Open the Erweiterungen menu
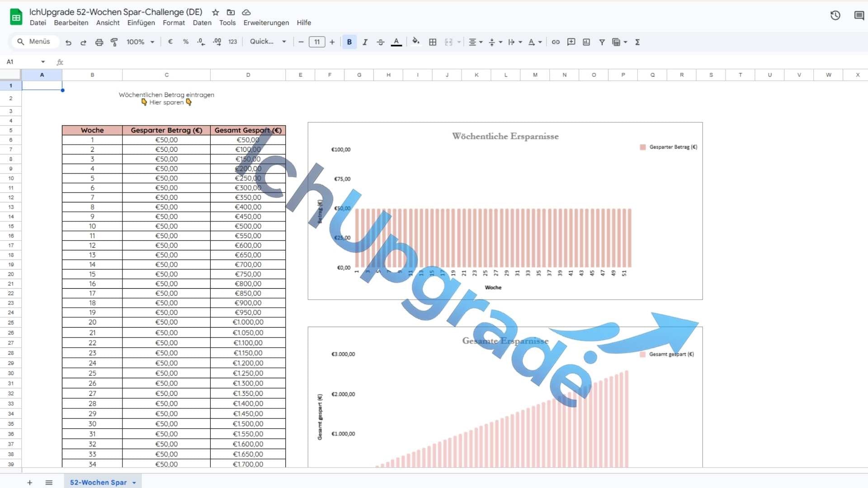Screen dimensions: 868x488 266,23
